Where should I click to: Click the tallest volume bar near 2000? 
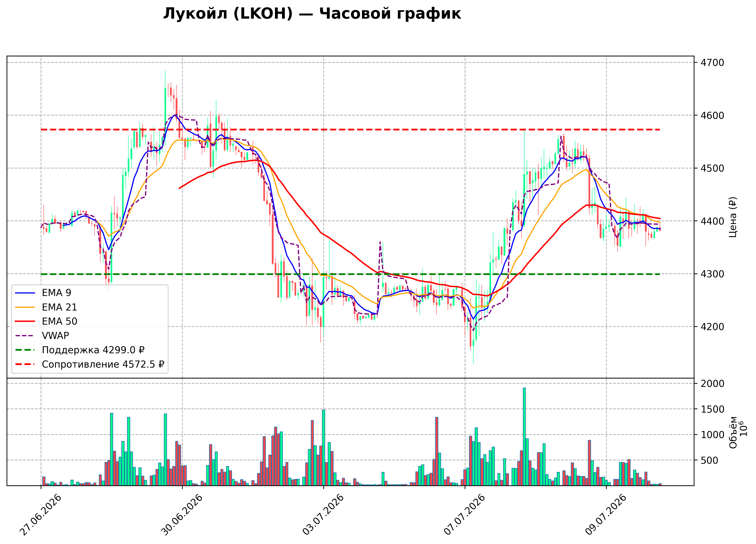(524, 437)
